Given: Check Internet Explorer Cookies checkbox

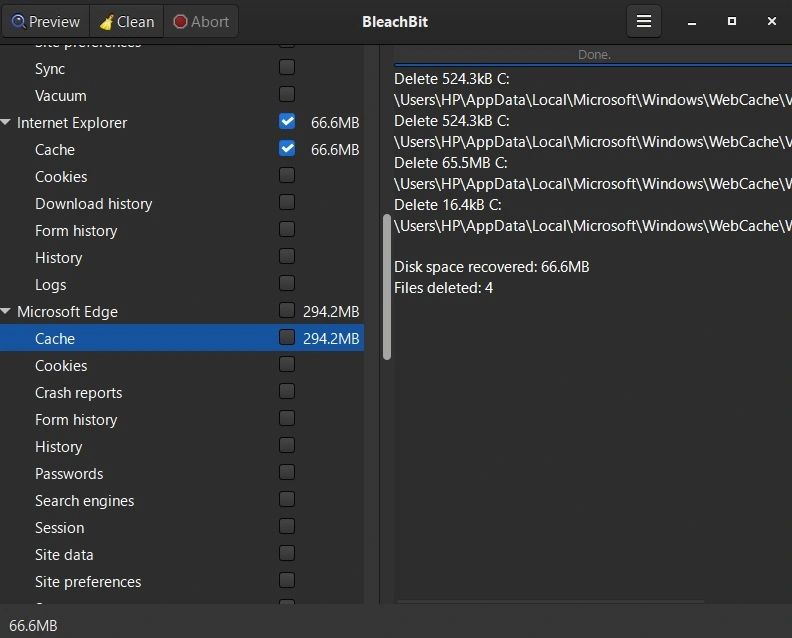Looking at the screenshot, I should tap(287, 175).
